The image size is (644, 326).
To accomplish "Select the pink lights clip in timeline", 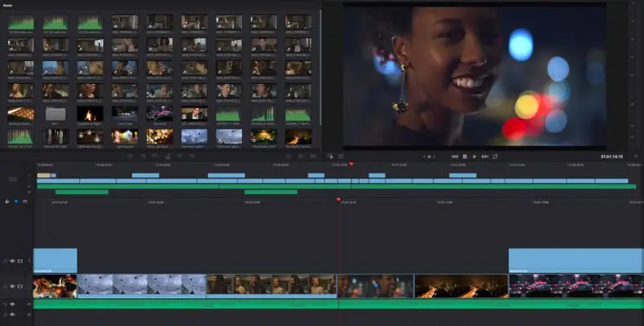I will click(576, 286).
